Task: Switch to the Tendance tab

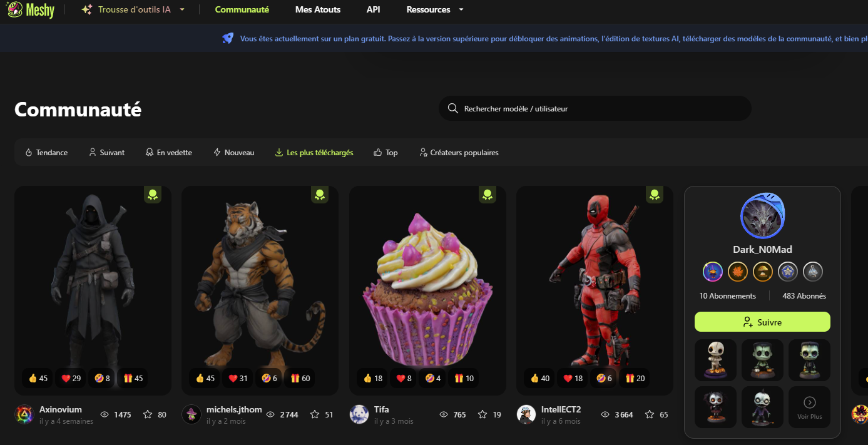Action: [46, 152]
